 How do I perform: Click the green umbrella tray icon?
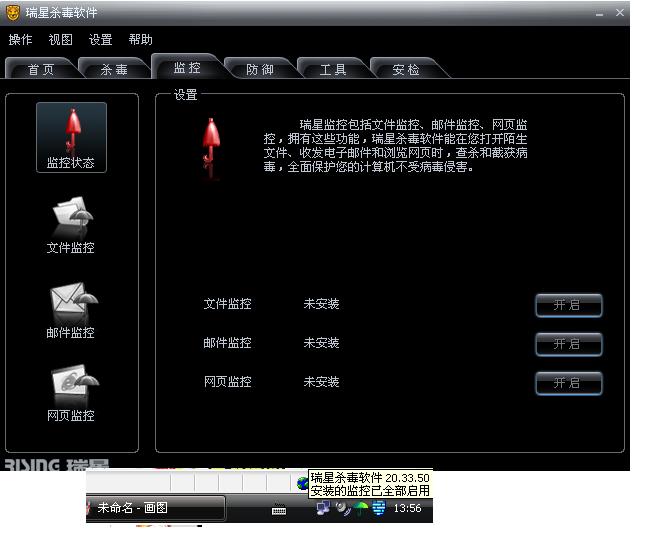click(361, 508)
